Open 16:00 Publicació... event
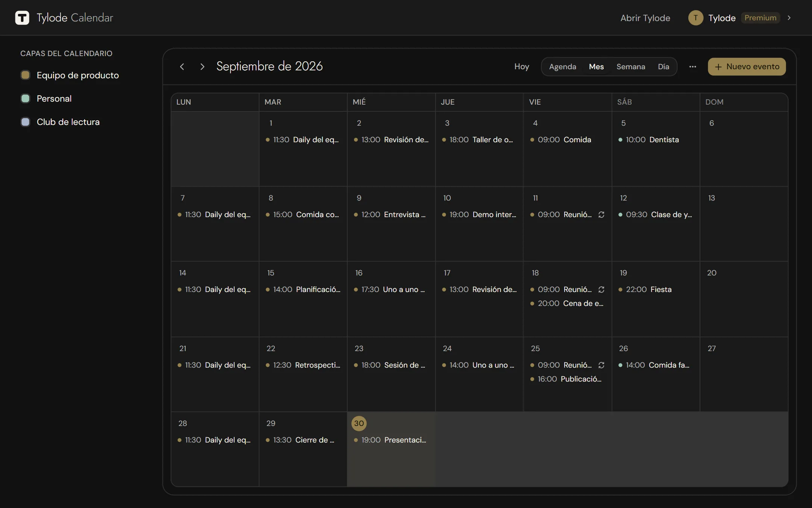 tap(567, 379)
